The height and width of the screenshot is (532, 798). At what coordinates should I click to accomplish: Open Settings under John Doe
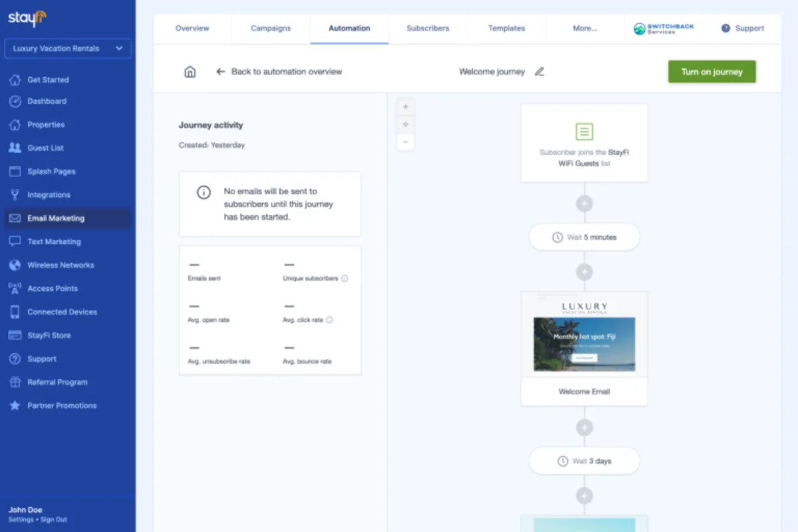tap(21, 519)
